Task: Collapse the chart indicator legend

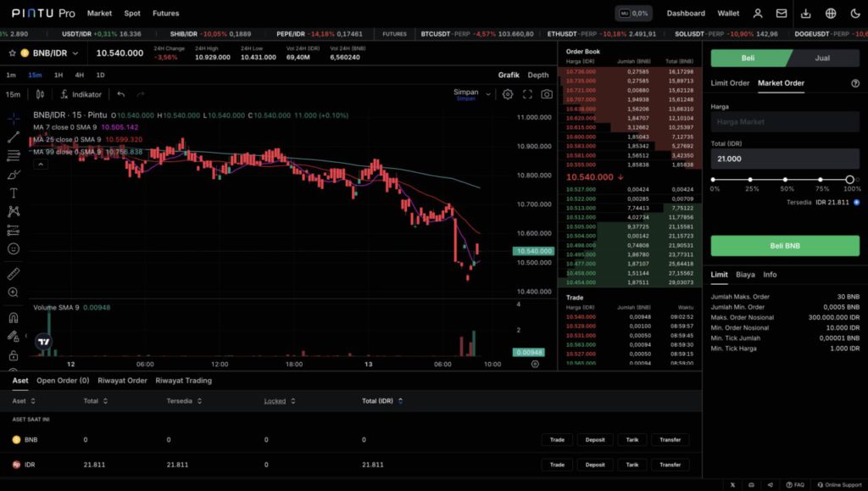Action: point(41,164)
